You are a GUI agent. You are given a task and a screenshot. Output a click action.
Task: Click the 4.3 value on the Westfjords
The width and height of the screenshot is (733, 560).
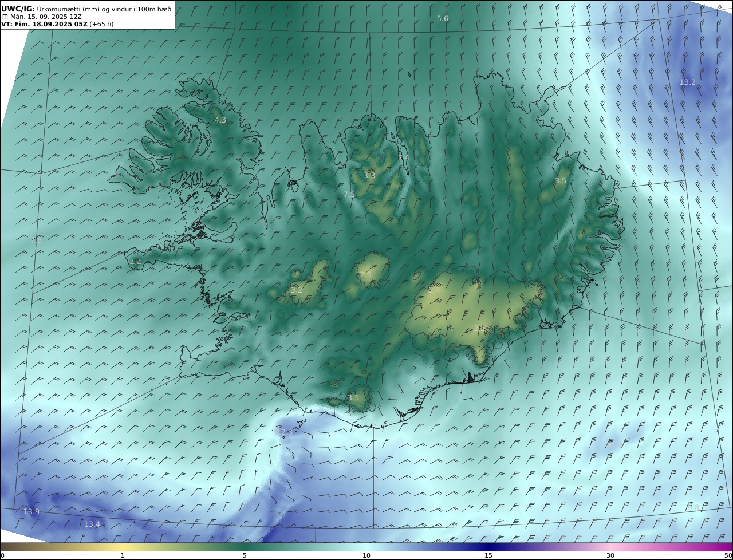coord(220,120)
